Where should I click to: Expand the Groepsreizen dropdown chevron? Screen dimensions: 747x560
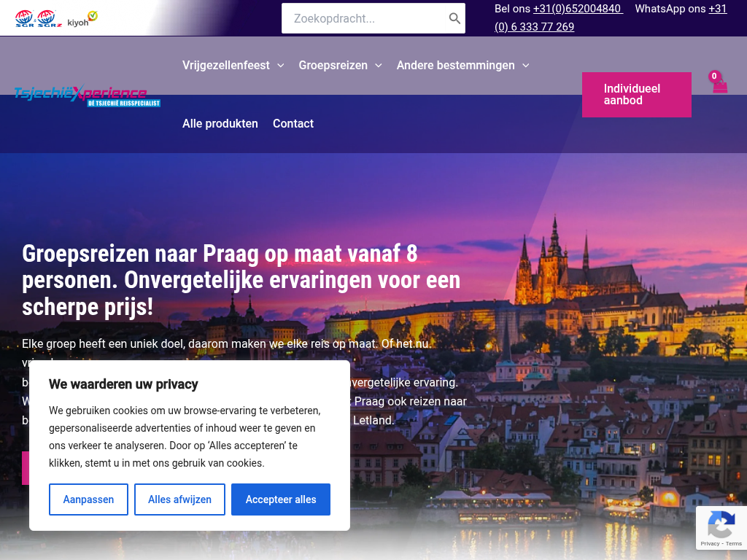click(x=379, y=66)
